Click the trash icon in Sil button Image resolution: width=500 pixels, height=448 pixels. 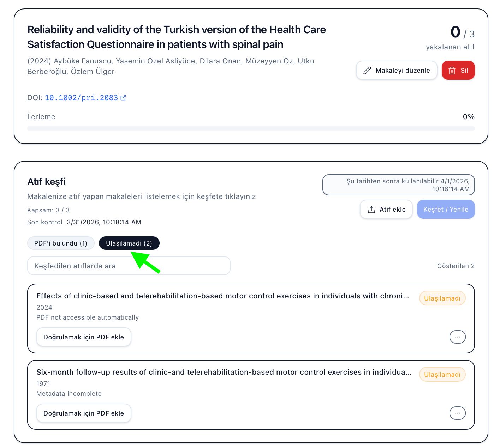452,71
